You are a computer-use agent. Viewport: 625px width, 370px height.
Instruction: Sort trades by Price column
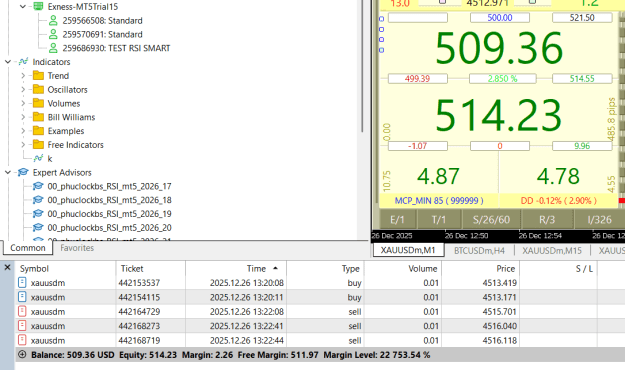pos(480,269)
